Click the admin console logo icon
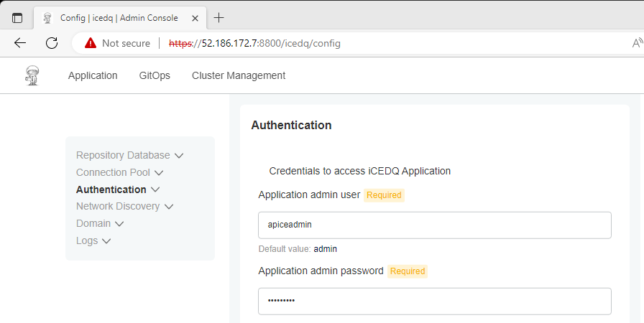 [x=32, y=75]
